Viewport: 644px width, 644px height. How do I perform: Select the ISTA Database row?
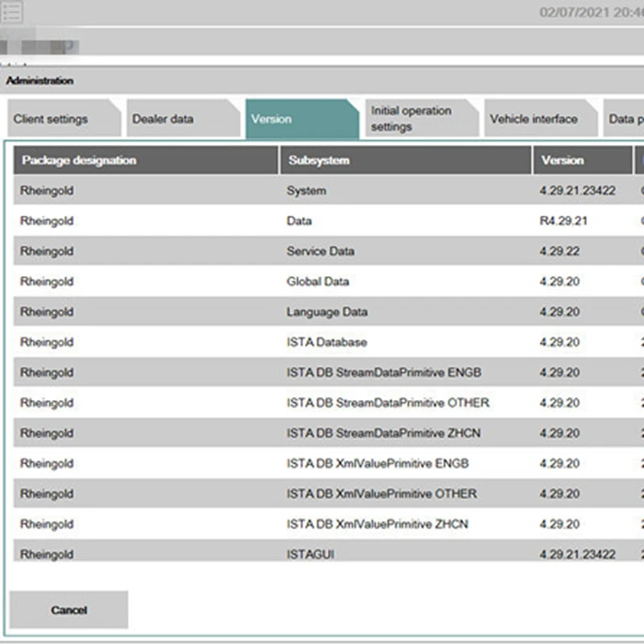point(328,342)
